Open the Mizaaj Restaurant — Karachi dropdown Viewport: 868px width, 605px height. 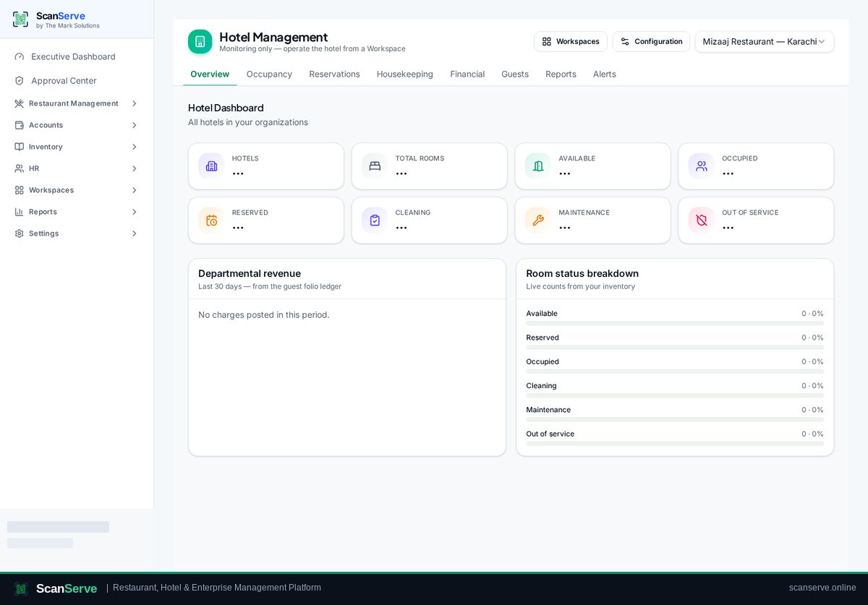coord(765,41)
